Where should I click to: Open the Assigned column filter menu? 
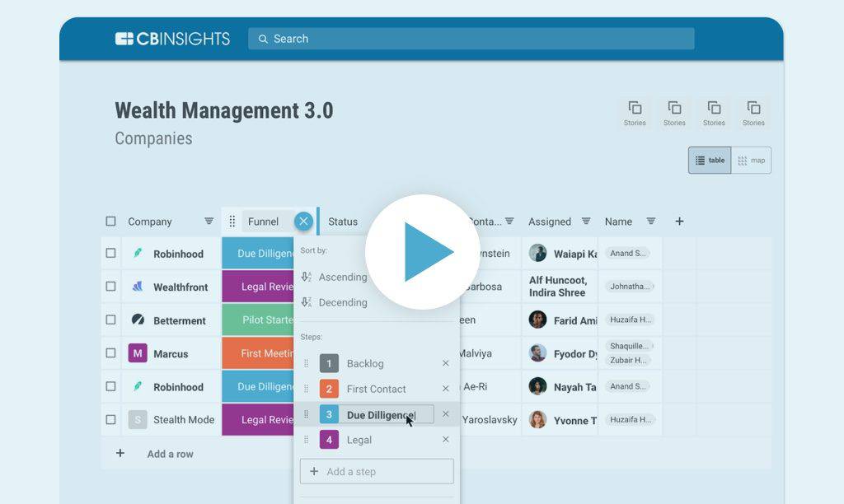point(586,222)
